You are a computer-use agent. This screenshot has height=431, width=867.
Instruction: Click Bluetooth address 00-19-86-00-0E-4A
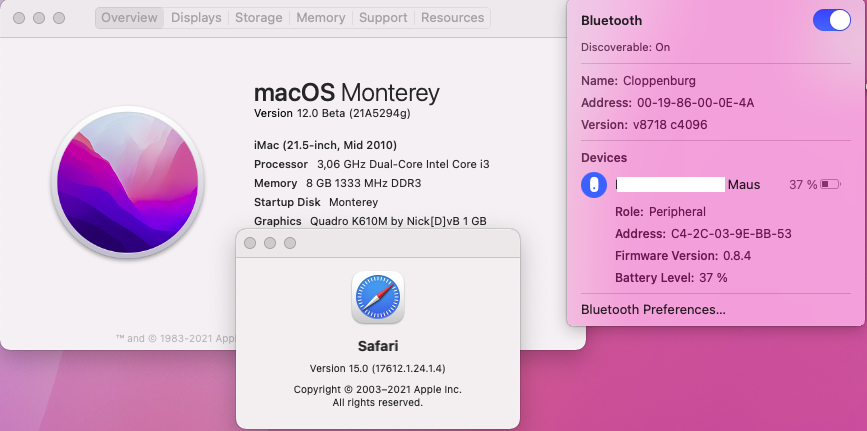click(696, 103)
